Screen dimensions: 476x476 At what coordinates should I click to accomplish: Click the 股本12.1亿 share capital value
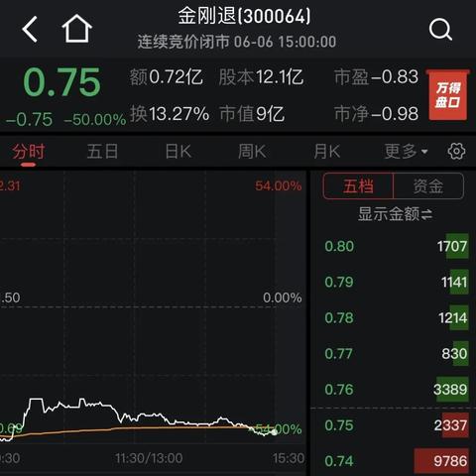[x=261, y=77]
